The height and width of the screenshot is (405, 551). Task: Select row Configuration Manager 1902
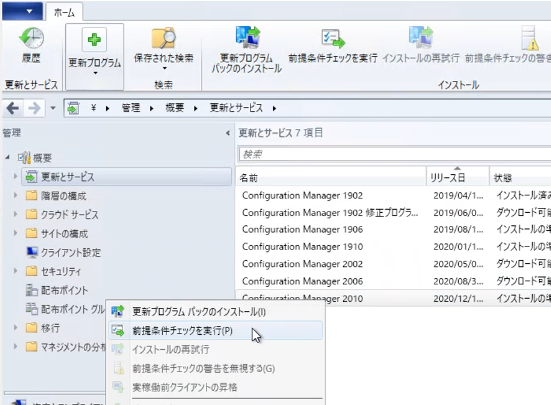pyautogui.click(x=393, y=195)
